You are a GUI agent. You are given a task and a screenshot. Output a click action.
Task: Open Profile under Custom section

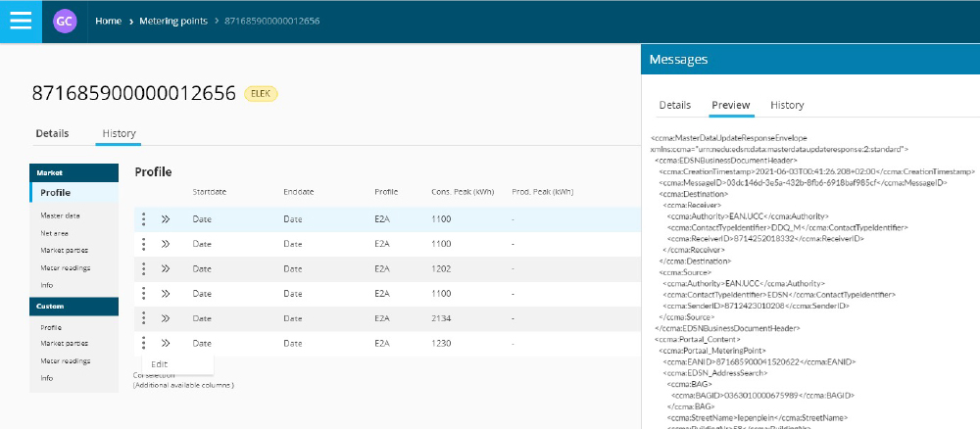click(51, 327)
